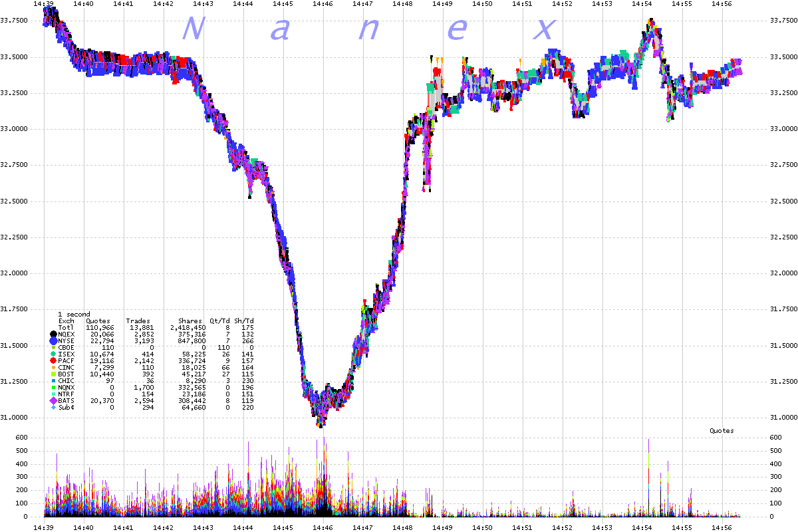798x532 pixels.
Task: Click the 'Qt/Td' column header
Action: click(219, 321)
